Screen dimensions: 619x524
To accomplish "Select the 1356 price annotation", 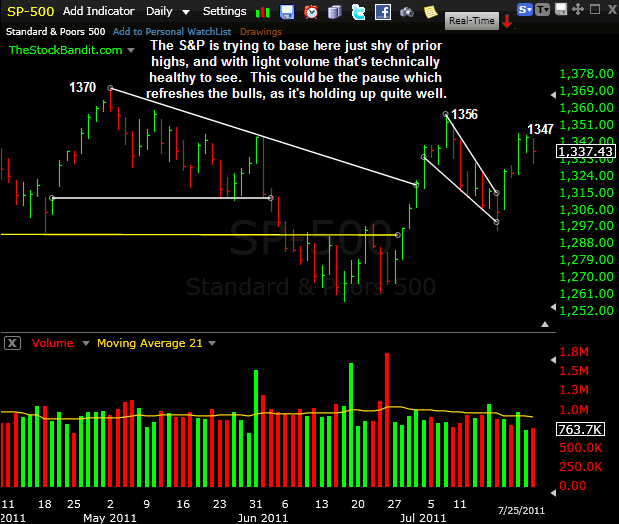I will pos(464,115).
